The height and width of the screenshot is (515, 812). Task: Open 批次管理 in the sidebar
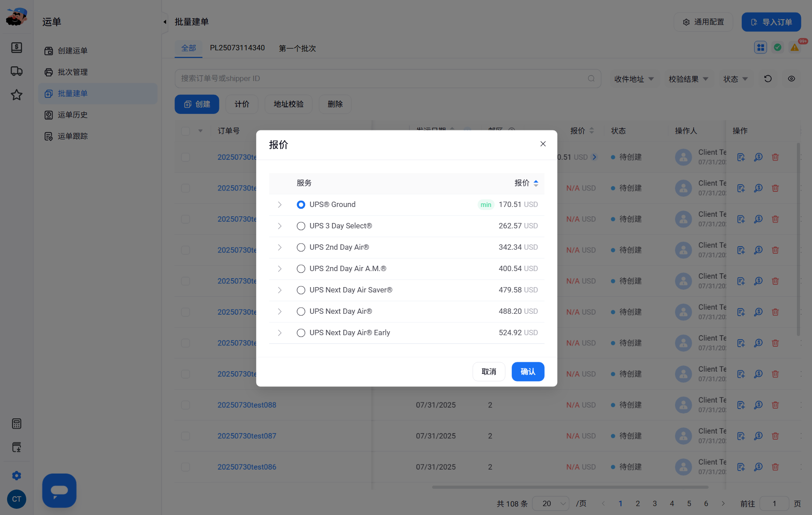[x=97, y=72]
